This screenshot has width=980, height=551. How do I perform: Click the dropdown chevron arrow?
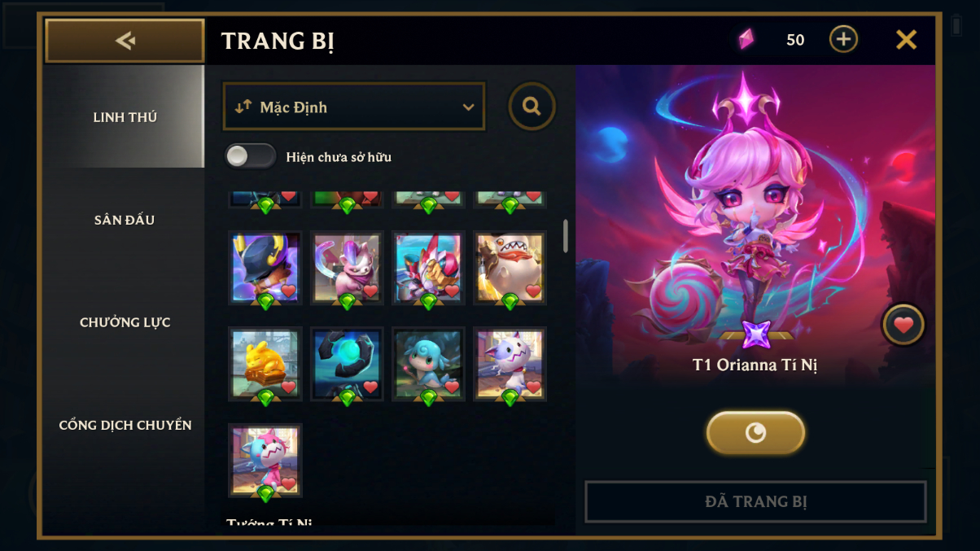click(468, 107)
